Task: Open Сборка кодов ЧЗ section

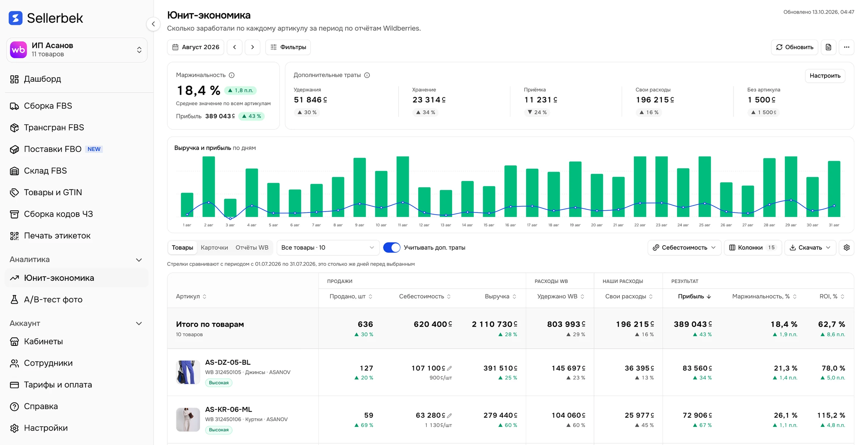Action: (77, 214)
